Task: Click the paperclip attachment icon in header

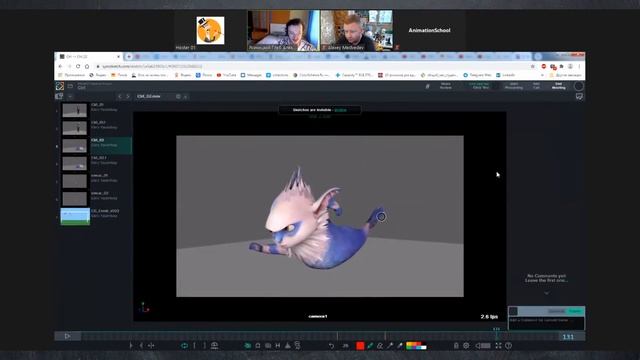Action: 427,86
